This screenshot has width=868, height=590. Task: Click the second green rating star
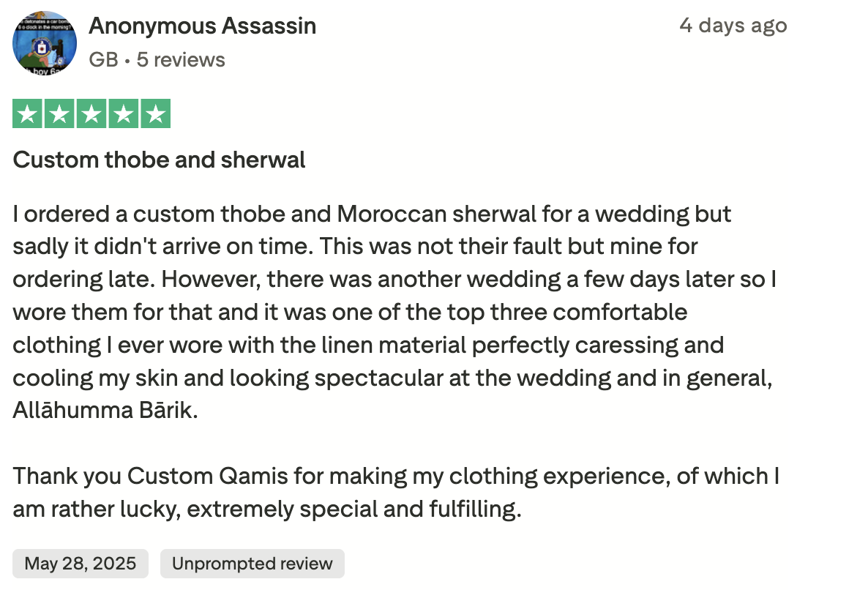[60, 114]
